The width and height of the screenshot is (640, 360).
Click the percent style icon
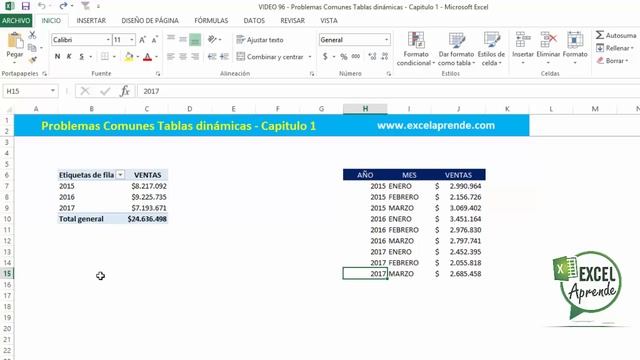click(344, 56)
